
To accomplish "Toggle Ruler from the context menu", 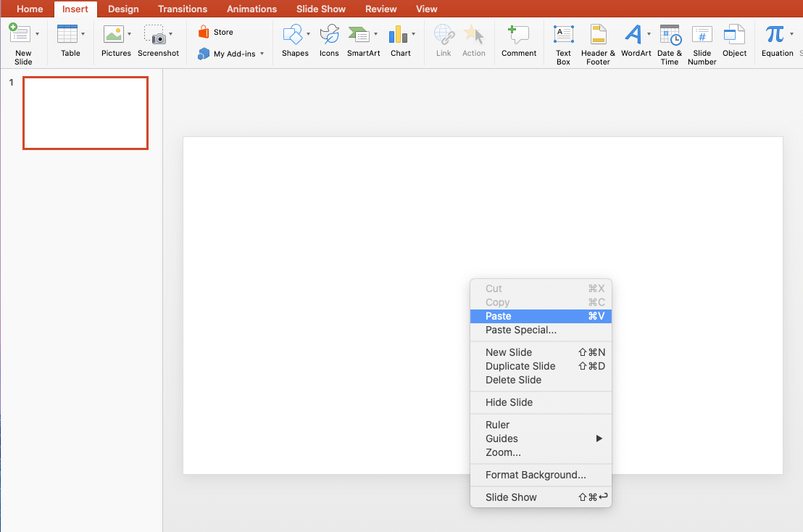I will [x=541, y=425].
